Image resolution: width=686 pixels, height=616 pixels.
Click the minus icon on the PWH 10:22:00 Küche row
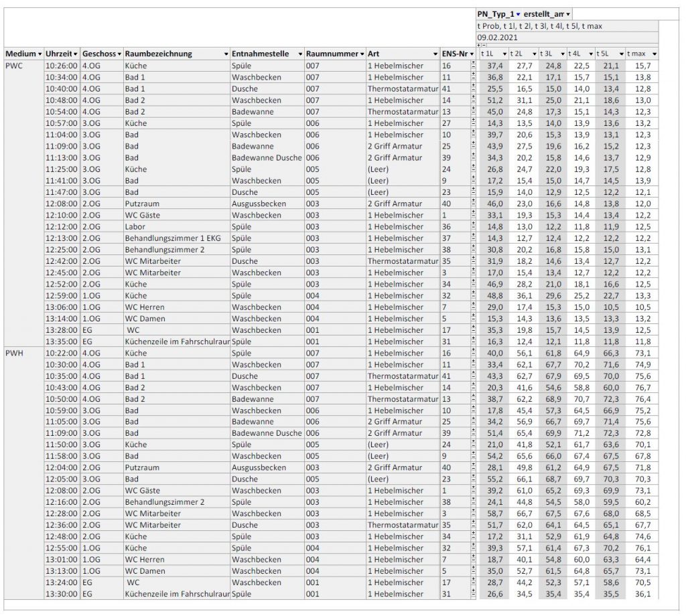pos(473,355)
